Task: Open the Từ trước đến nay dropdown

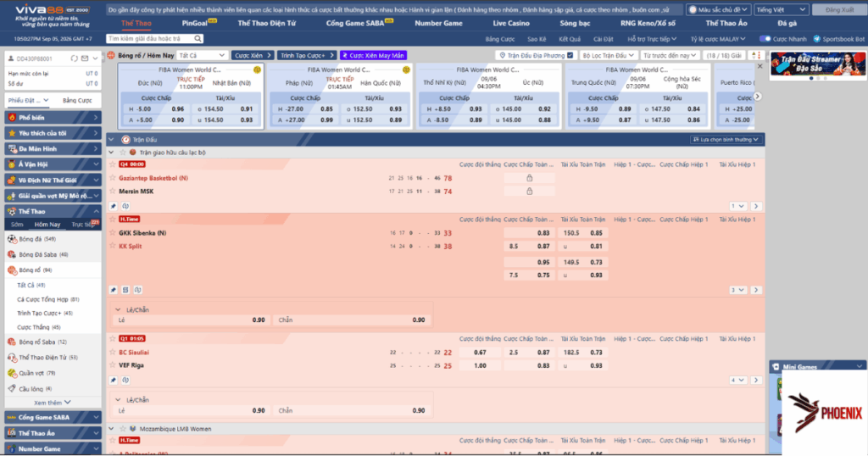Action: [x=670, y=55]
